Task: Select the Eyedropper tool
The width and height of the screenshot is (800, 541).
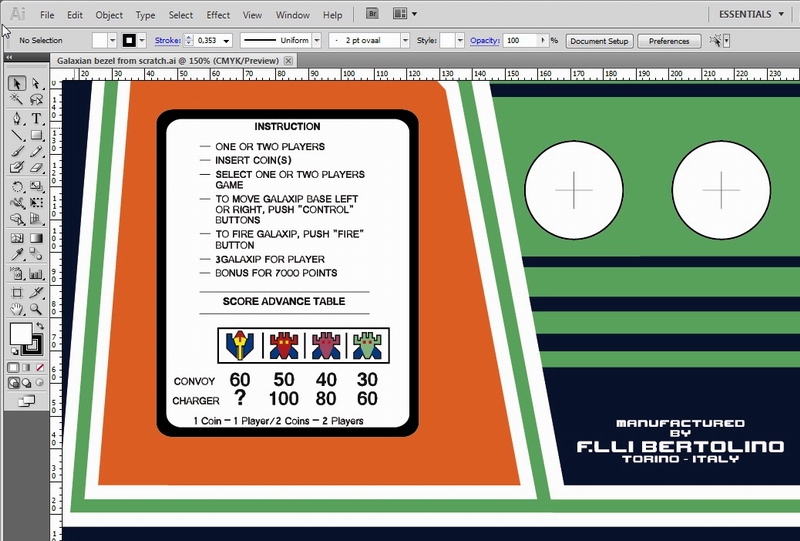Action: tap(17, 254)
